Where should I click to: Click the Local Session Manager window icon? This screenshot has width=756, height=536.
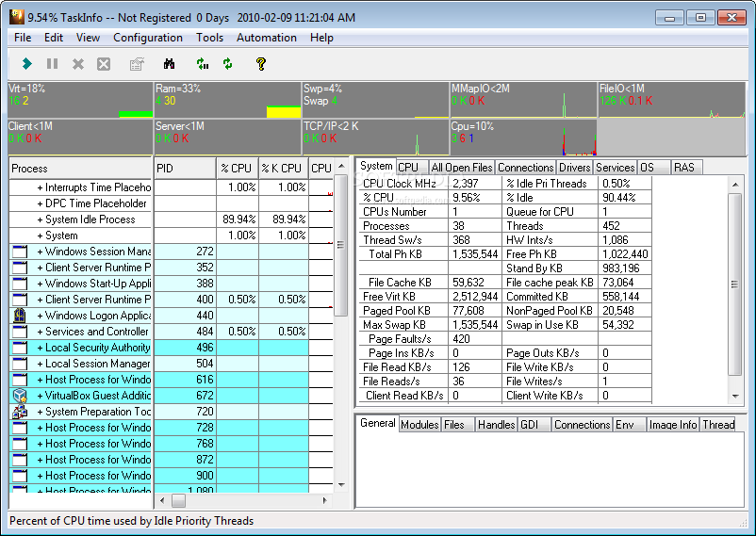(20, 364)
